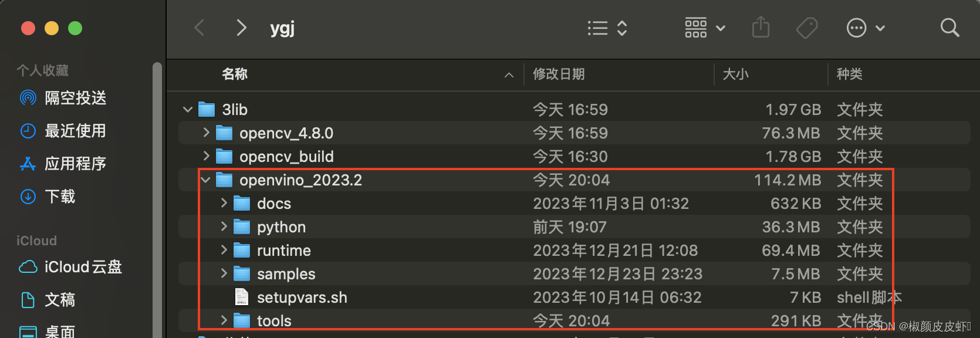Click the sidebar vertical scrollbar
Image resolution: width=980 pixels, height=338 pixels.
tap(157, 200)
